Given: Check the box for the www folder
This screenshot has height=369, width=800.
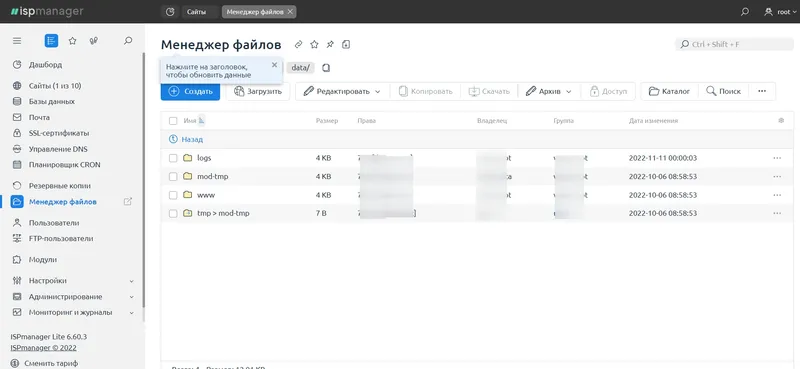Looking at the screenshot, I should point(173,195).
